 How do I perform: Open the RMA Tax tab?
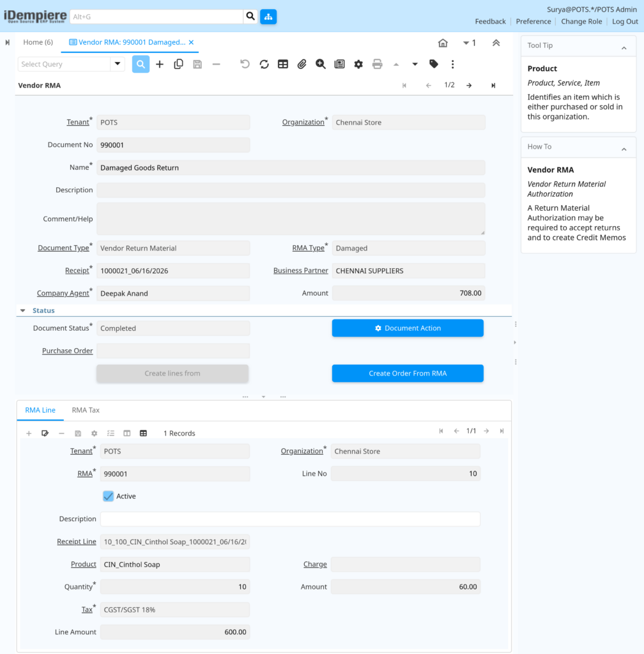coord(86,410)
